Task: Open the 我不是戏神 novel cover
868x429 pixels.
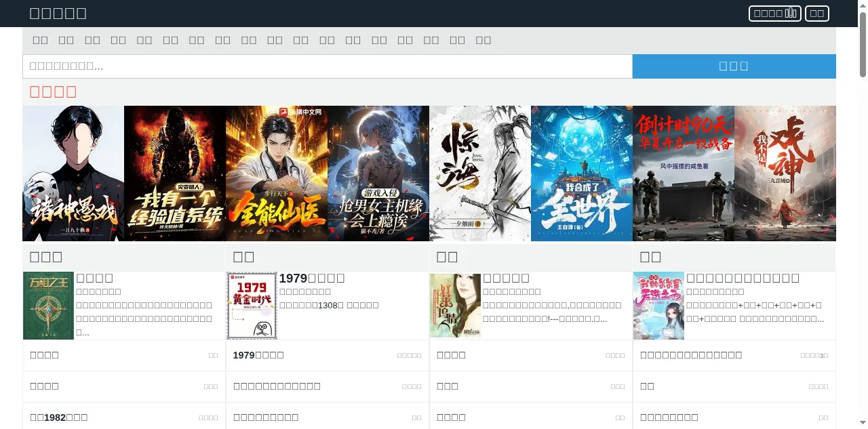Action: tap(785, 173)
